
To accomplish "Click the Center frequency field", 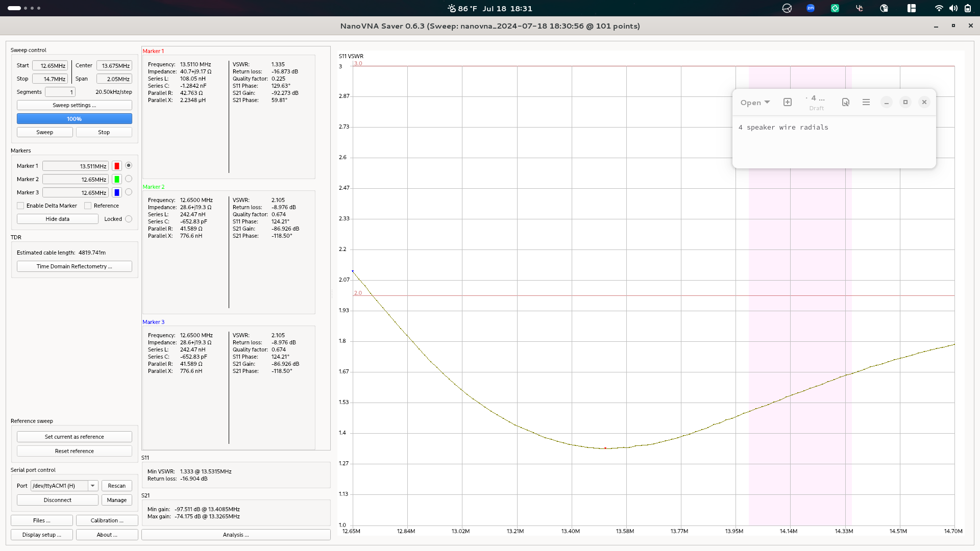I will click(x=114, y=65).
